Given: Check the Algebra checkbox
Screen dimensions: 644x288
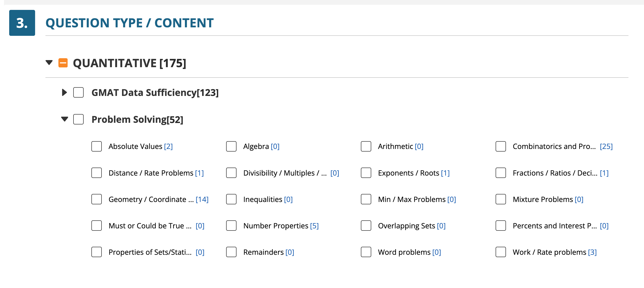Looking at the screenshot, I should coord(231,147).
